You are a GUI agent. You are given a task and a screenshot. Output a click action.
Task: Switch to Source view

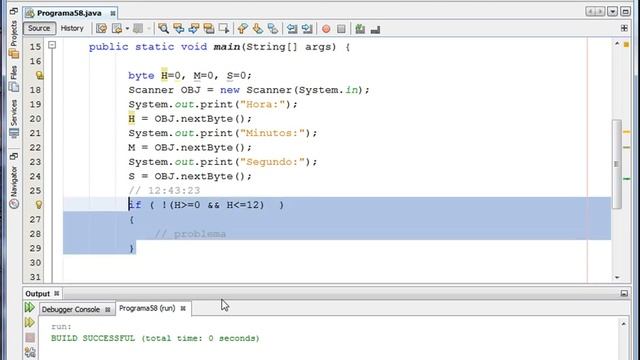coord(39,28)
